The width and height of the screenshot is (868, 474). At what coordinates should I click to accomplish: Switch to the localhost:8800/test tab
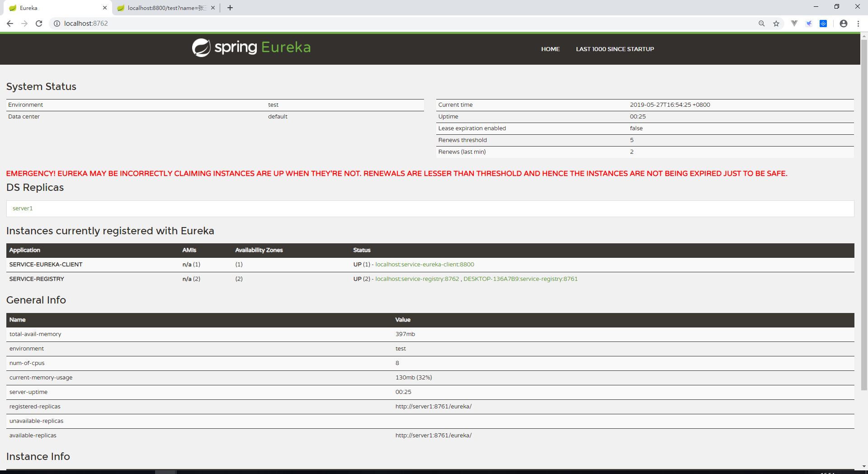pos(165,8)
